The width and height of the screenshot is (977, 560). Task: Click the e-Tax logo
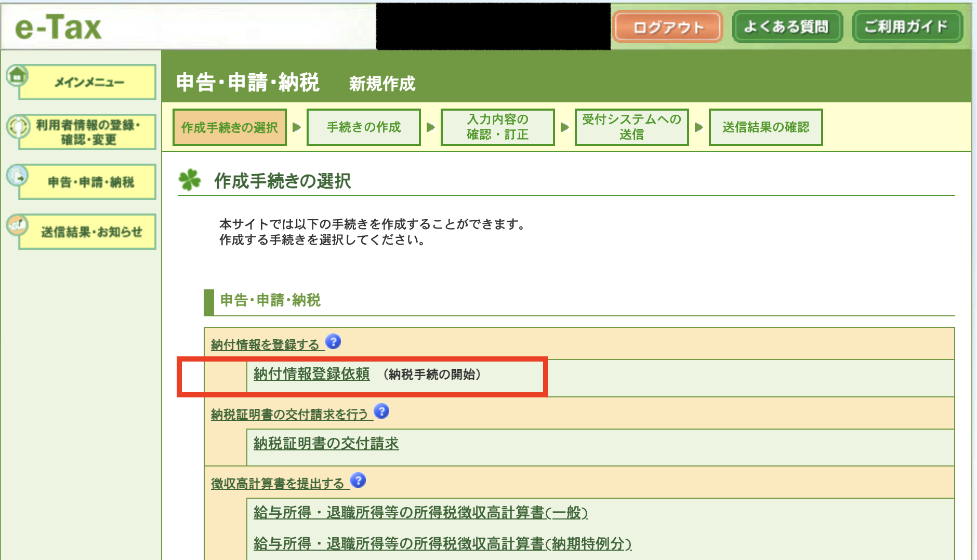58,27
